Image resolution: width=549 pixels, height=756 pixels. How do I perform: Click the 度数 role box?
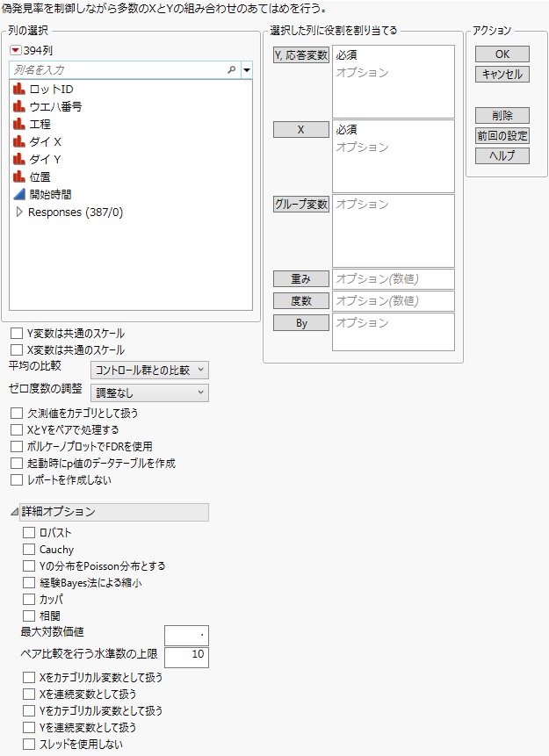click(394, 301)
